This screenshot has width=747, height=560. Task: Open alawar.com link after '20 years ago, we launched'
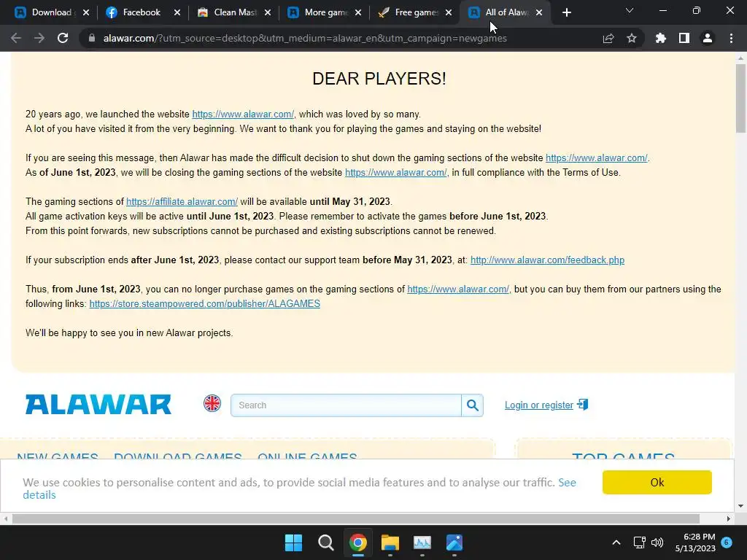coord(243,114)
